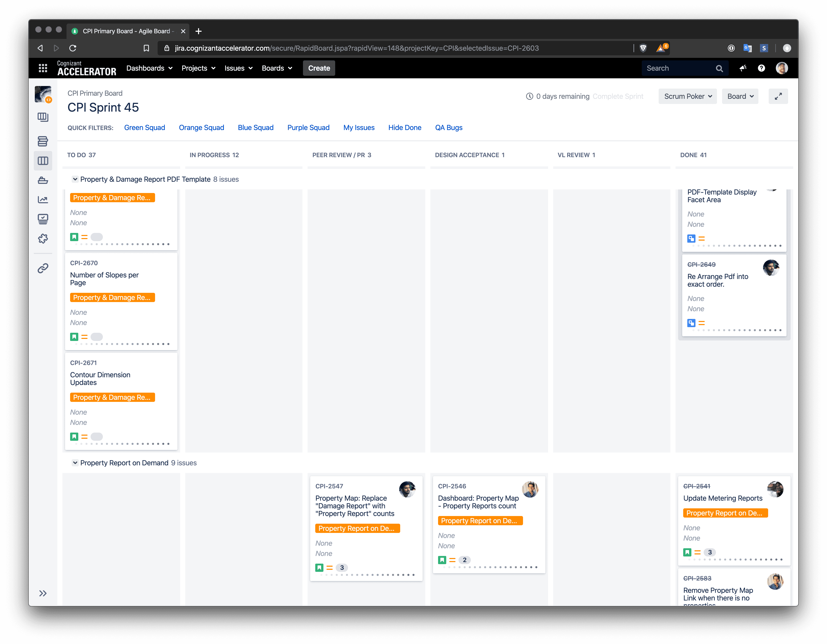Click the CPI project avatar in sidebar
Screen dimensions: 827x644
pos(43,94)
